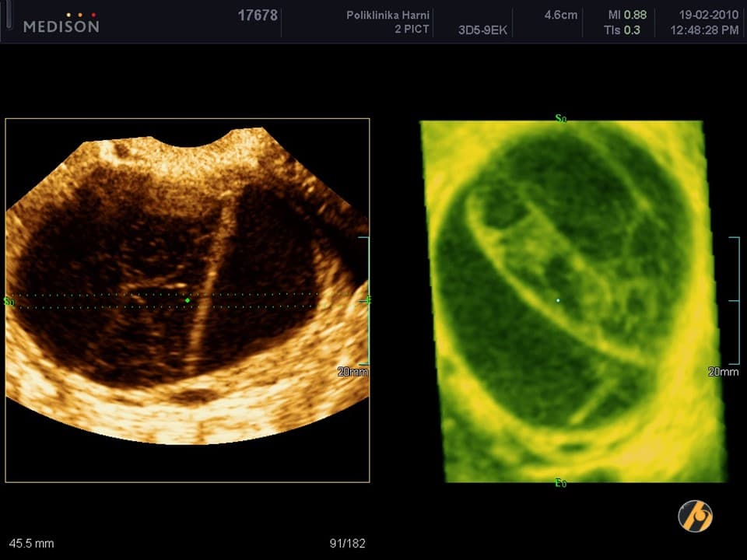Select the 2 PICT indicator

(412, 30)
